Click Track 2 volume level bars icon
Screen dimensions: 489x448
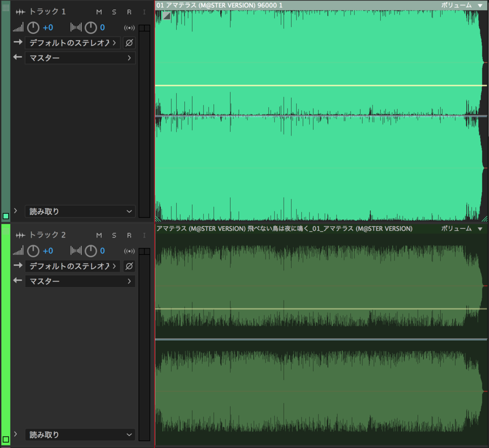18,251
